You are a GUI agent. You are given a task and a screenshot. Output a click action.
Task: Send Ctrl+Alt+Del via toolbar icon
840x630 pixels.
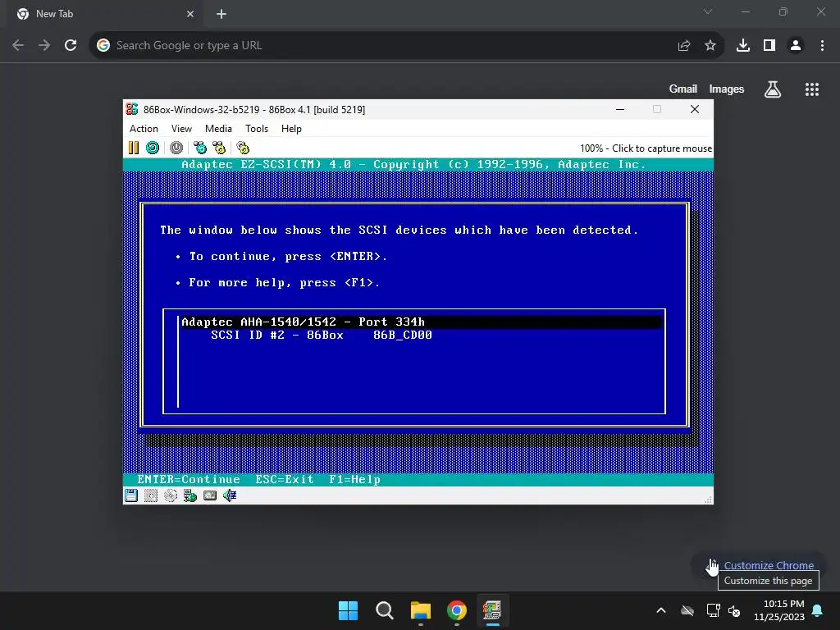200,148
